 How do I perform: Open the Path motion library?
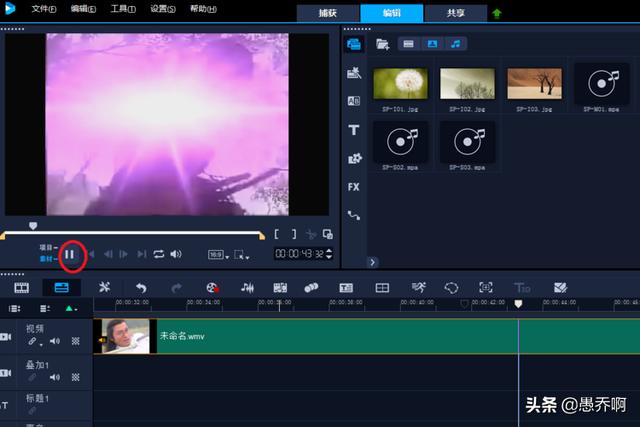354,215
